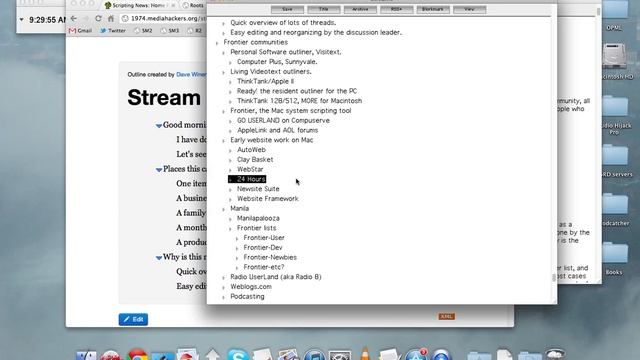Open Skype from the Dock

[x=238, y=354]
